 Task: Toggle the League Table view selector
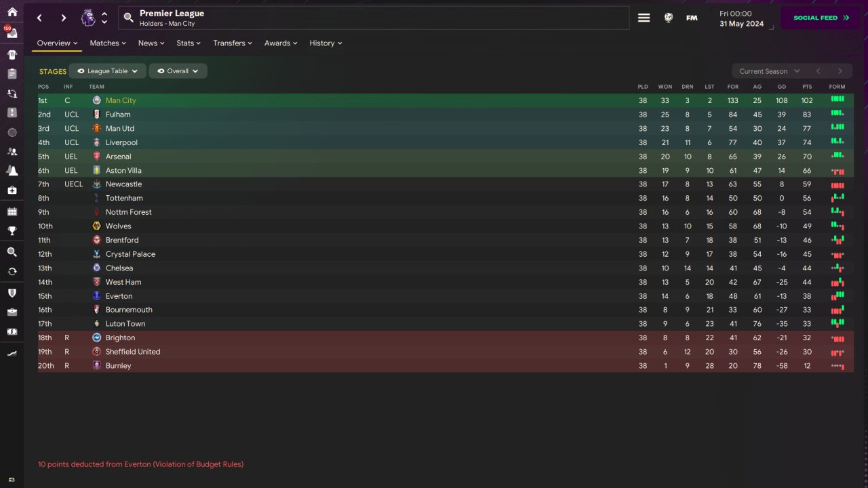107,71
